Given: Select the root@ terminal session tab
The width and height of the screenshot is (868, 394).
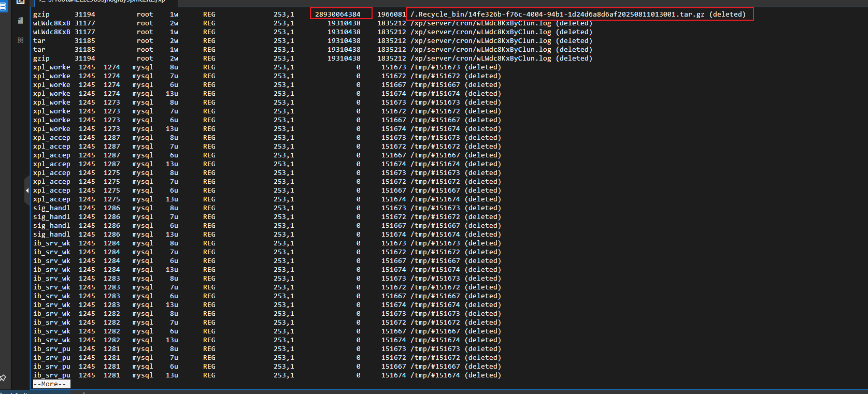Looking at the screenshot, I should (x=104, y=2).
